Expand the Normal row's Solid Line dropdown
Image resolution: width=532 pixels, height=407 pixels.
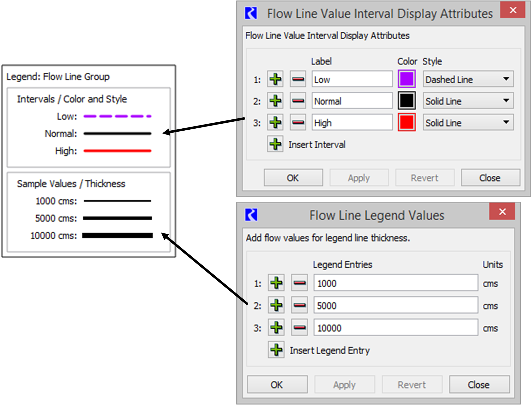[468, 101]
